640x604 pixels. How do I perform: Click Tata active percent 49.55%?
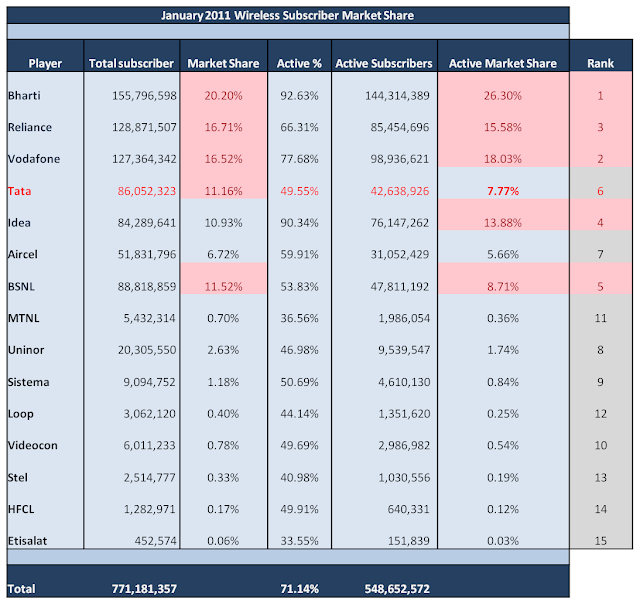click(299, 191)
